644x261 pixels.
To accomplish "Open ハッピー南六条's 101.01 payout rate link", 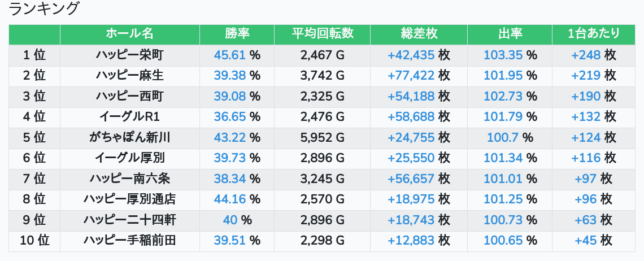I will [x=503, y=179].
